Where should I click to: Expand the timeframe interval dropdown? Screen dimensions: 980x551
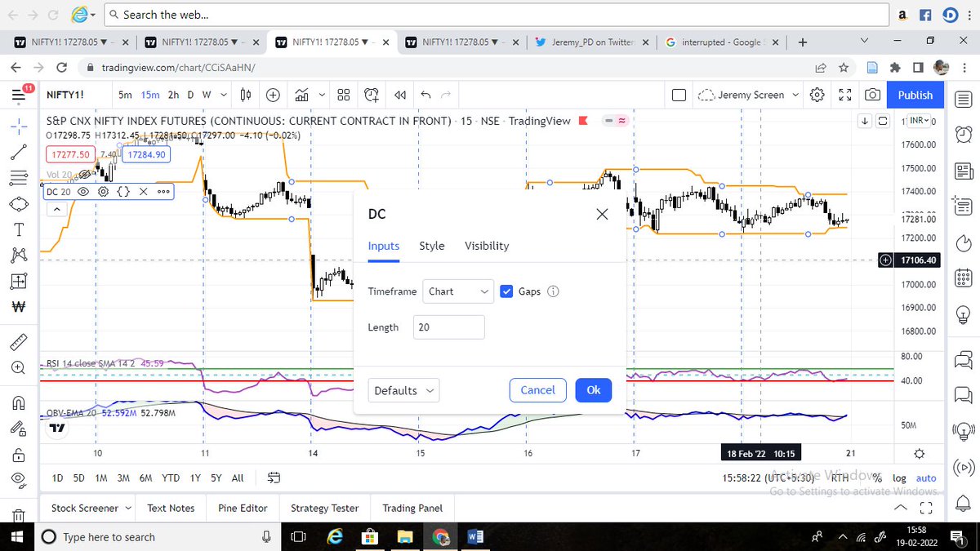222,95
